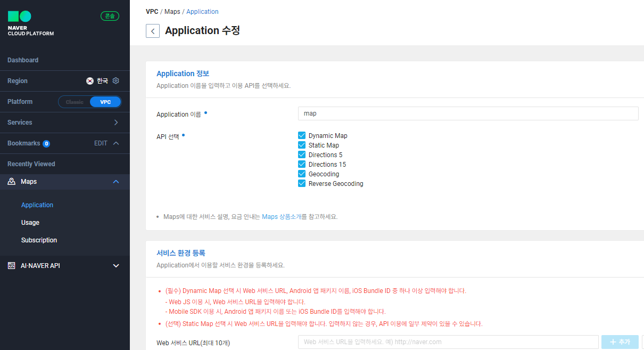The image size is (644, 350).
Task: Expand the Services menu arrow
Action: (116, 123)
